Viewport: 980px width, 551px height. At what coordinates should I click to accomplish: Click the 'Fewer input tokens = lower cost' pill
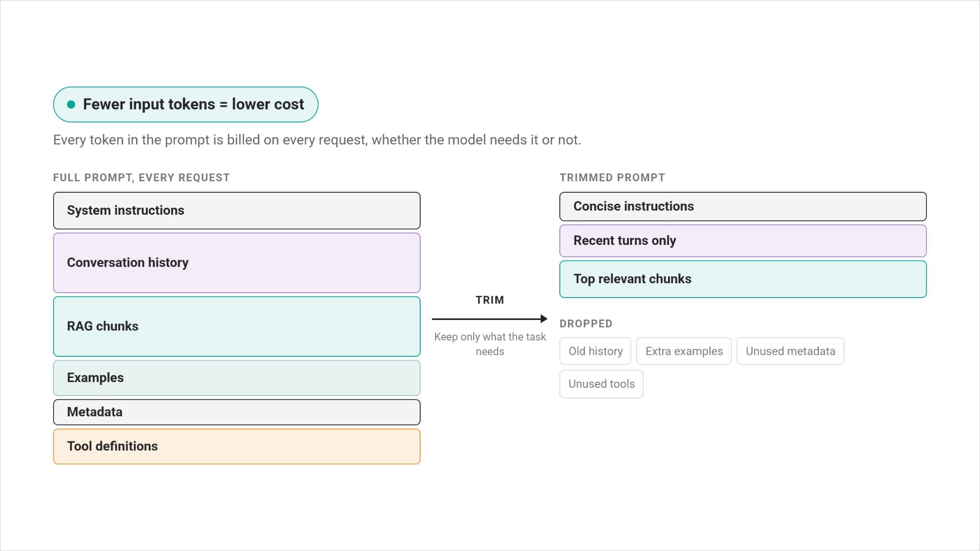pos(186,104)
